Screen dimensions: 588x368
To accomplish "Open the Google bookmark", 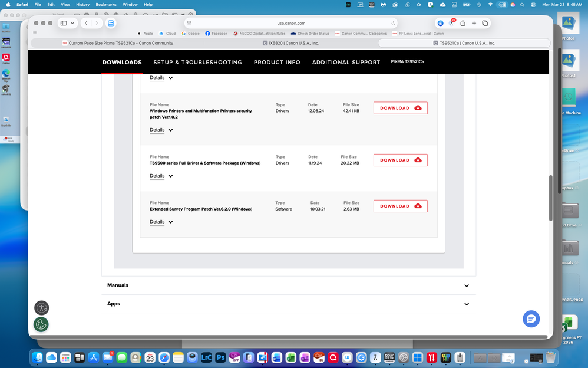I will pos(190,34).
